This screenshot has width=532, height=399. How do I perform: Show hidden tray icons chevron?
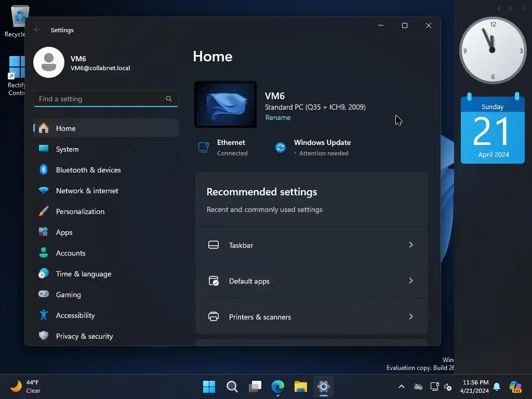point(402,387)
